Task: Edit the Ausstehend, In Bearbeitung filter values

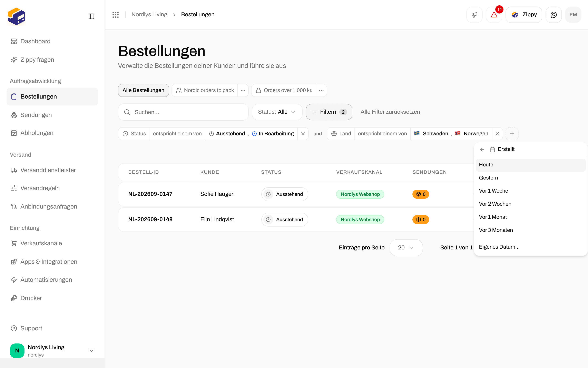Action: 251,134
